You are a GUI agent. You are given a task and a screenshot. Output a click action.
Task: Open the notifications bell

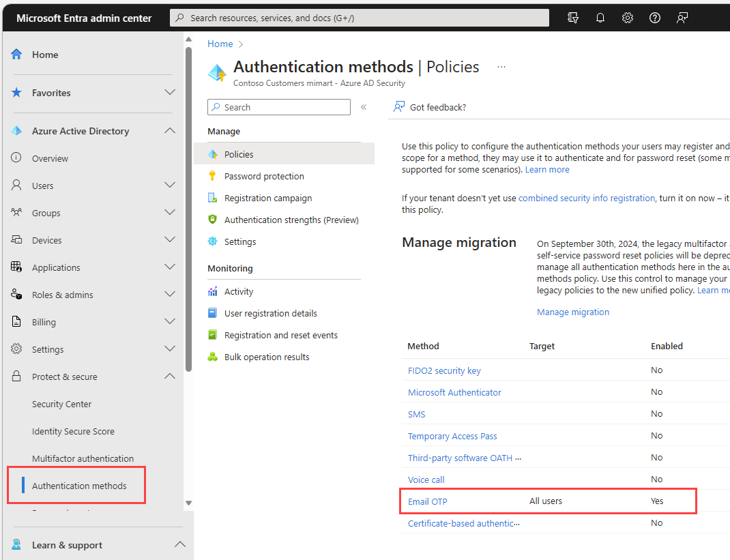click(x=600, y=18)
